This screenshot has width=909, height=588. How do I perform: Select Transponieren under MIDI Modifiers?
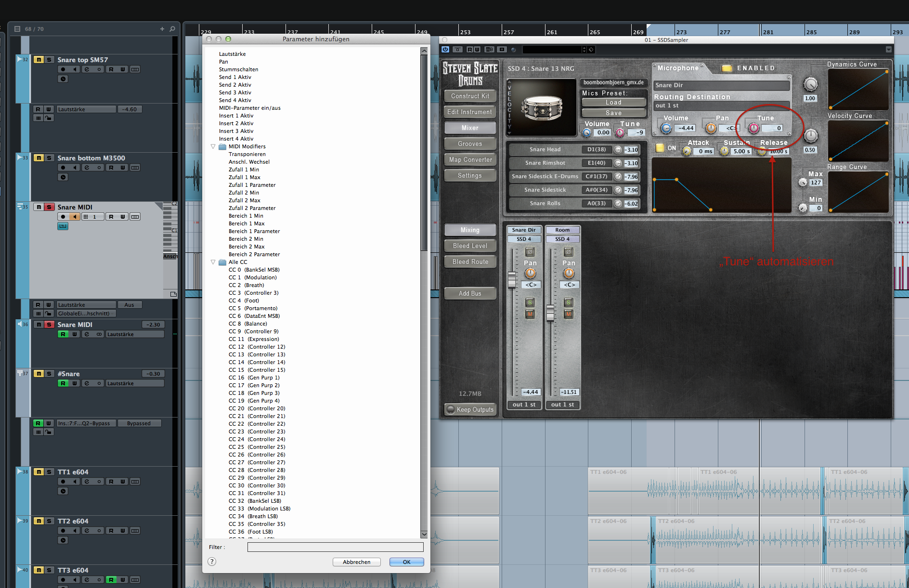(247, 154)
